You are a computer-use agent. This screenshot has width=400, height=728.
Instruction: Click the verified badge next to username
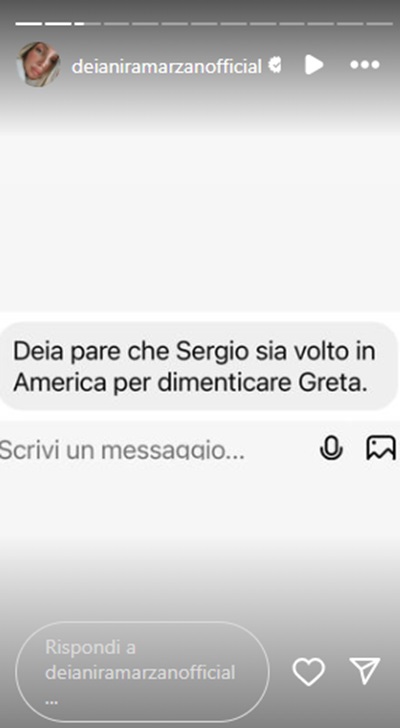coord(275,66)
